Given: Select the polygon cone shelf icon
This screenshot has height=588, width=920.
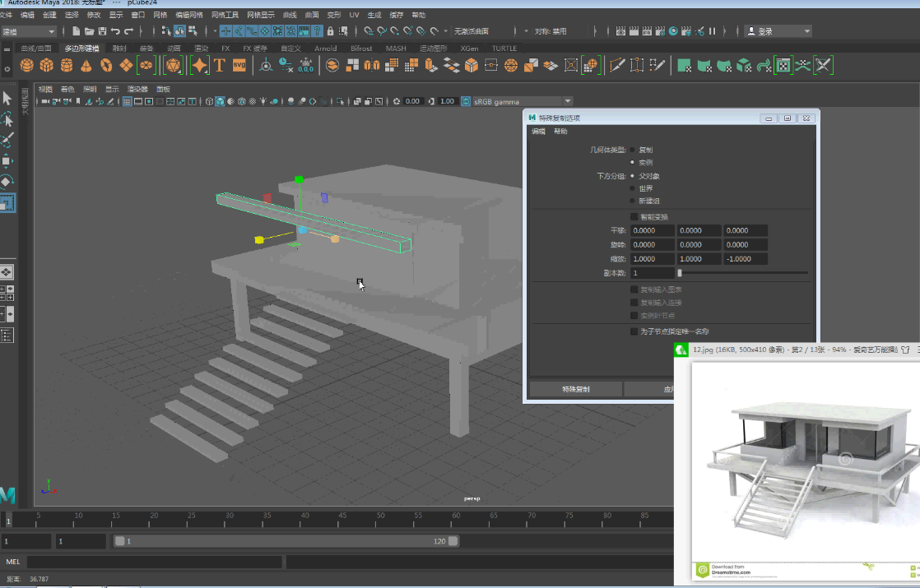Looking at the screenshot, I should [x=86, y=66].
